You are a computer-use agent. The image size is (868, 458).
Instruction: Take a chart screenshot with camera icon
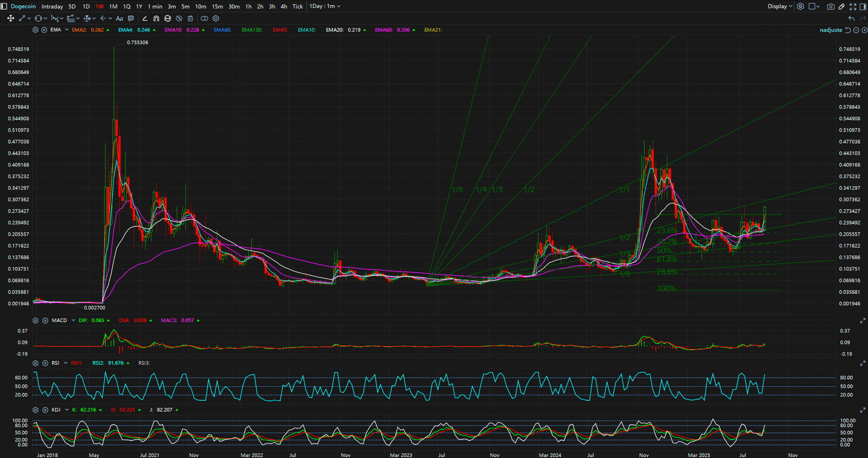pyautogui.click(x=831, y=7)
